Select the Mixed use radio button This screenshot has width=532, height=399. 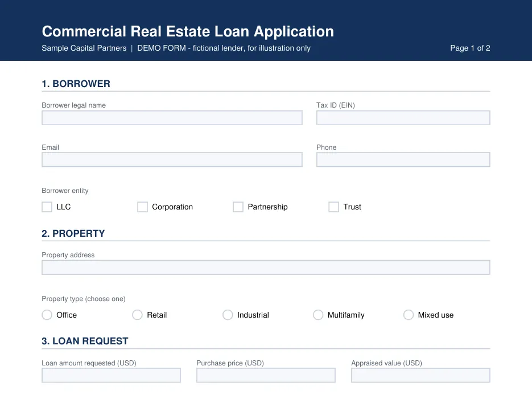click(x=409, y=315)
